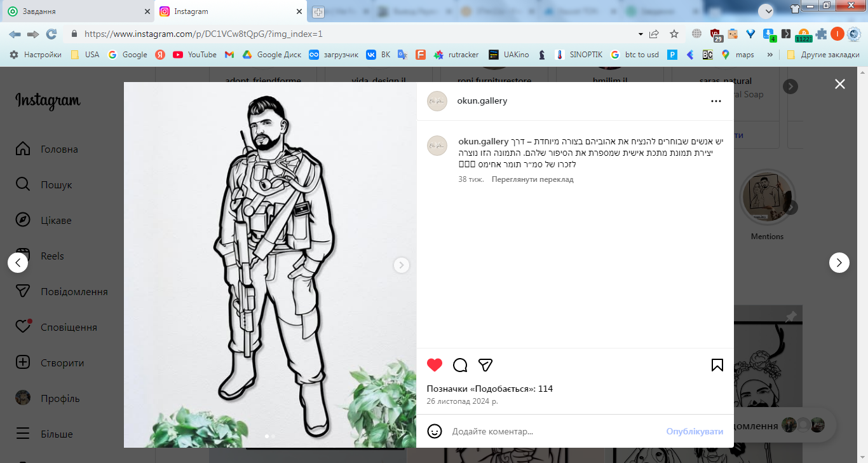Open Gmail bookmark icon
Screen dimensions: 868x463
[229, 55]
